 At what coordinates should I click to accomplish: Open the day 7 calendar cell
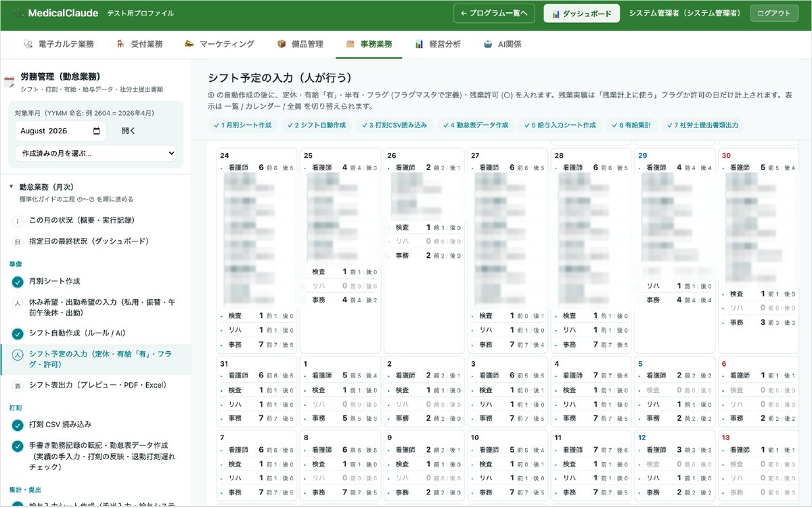(x=256, y=466)
